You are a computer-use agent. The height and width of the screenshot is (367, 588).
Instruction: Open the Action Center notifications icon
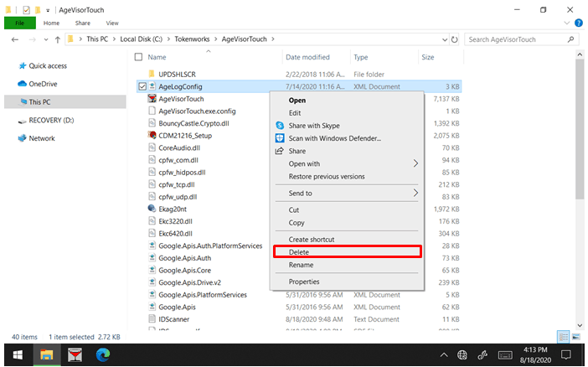point(566,354)
